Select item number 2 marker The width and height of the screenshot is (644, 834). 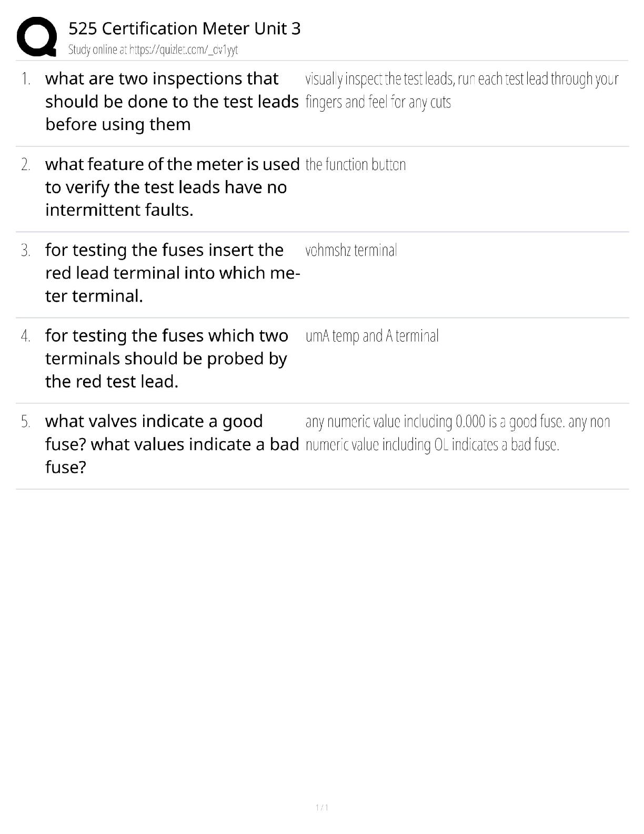click(26, 165)
